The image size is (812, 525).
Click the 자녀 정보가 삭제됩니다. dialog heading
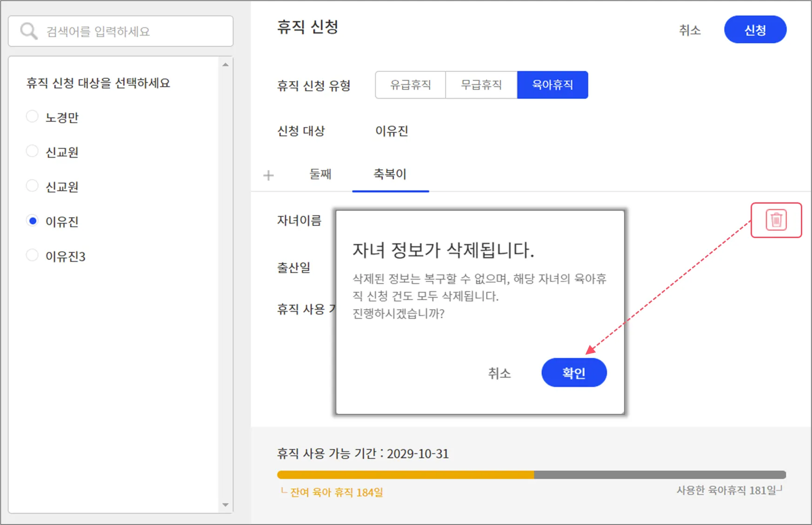click(x=443, y=250)
